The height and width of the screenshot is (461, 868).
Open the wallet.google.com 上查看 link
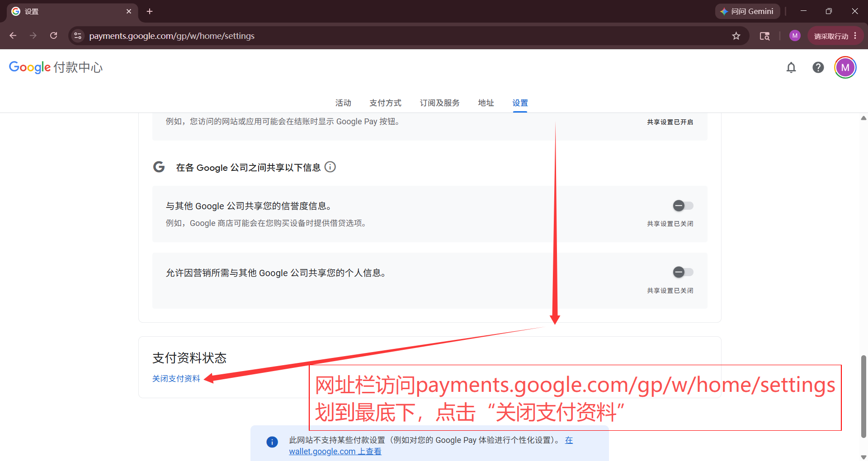(335, 451)
